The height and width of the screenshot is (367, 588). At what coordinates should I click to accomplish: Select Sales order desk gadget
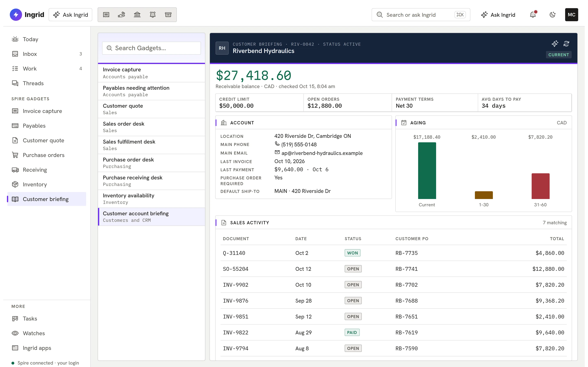pos(152,127)
